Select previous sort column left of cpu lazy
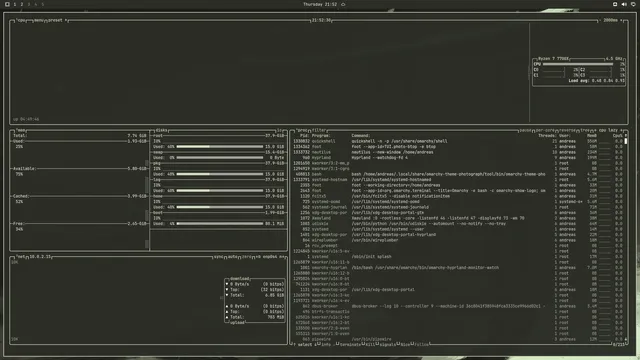The width and height of the screenshot is (640, 360). click(x=595, y=130)
